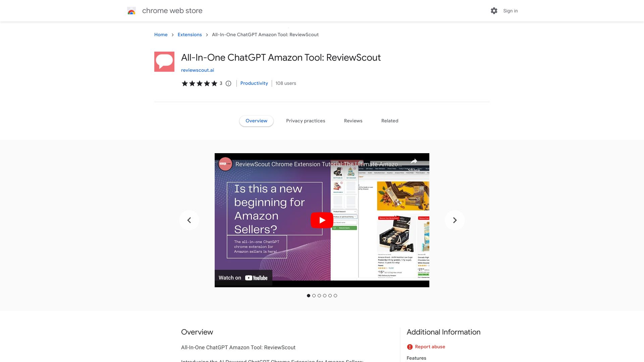Click the next carousel arrow
The width and height of the screenshot is (644, 362).
pos(455,220)
